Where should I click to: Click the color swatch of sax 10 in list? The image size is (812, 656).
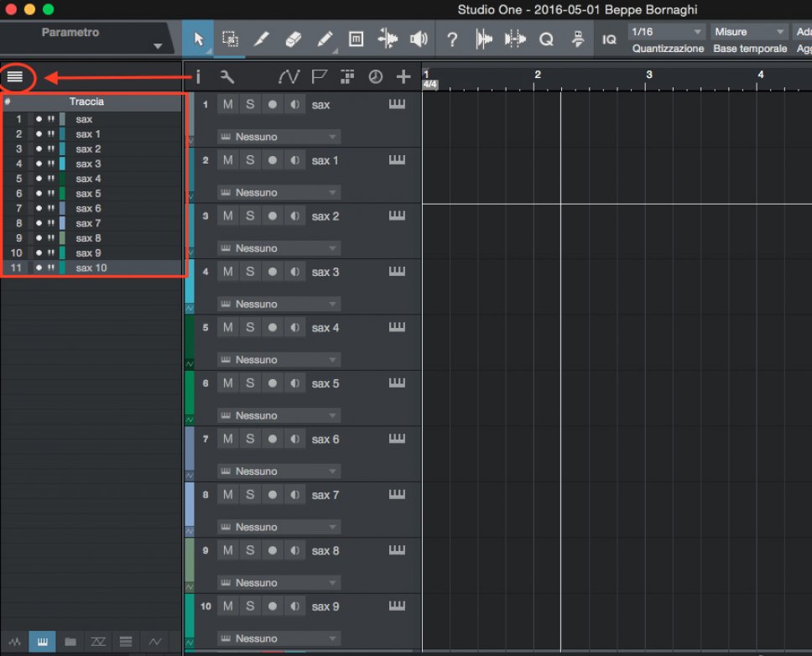(62, 268)
